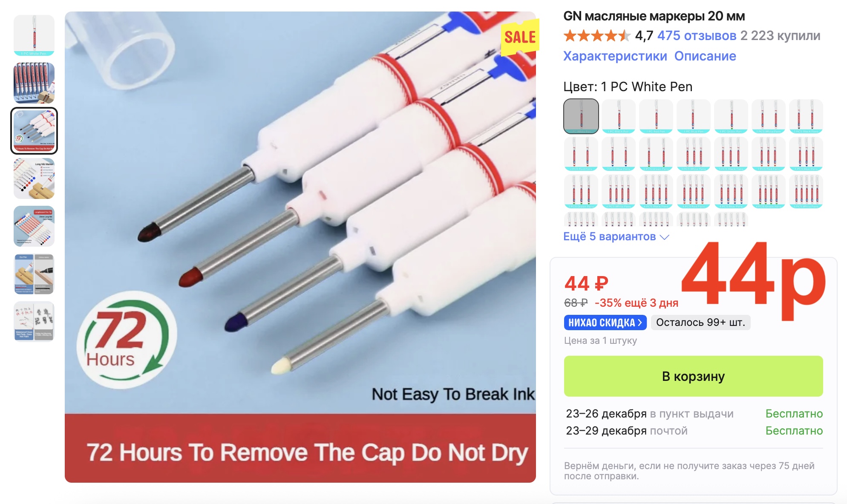Viewport: 847px width, 504px height.
Task: Pick the 1 PC Blue Pen variant
Action: click(694, 116)
